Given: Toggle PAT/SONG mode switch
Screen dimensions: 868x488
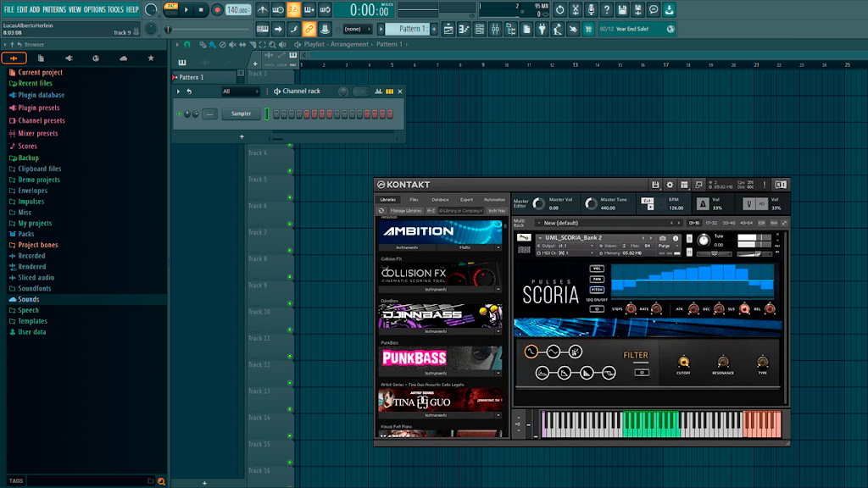Looking at the screenshot, I should click(171, 9).
